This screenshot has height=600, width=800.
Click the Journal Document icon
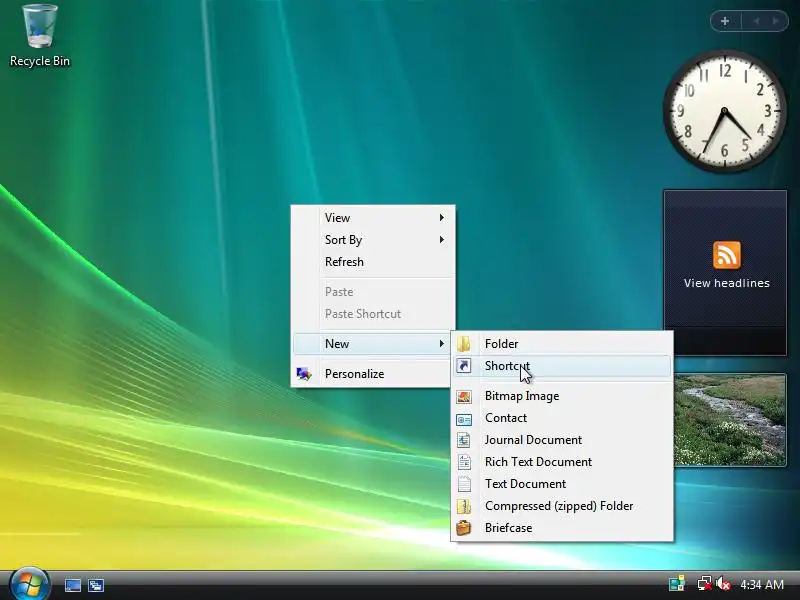point(464,440)
